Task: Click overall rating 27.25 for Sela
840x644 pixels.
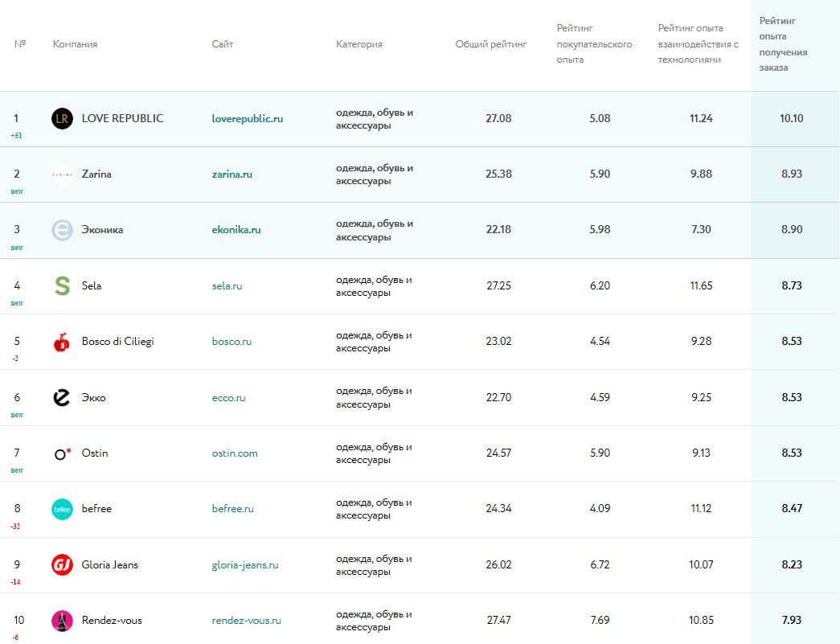Action: (x=498, y=286)
